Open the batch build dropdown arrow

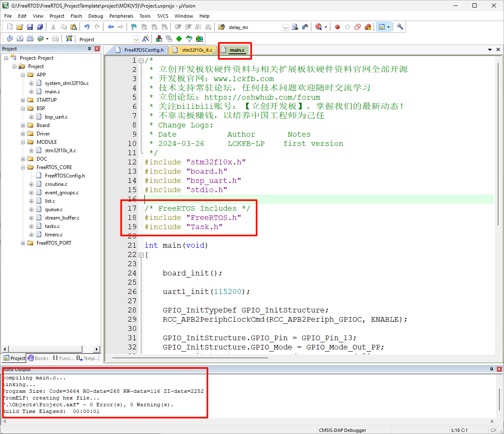click(x=47, y=39)
